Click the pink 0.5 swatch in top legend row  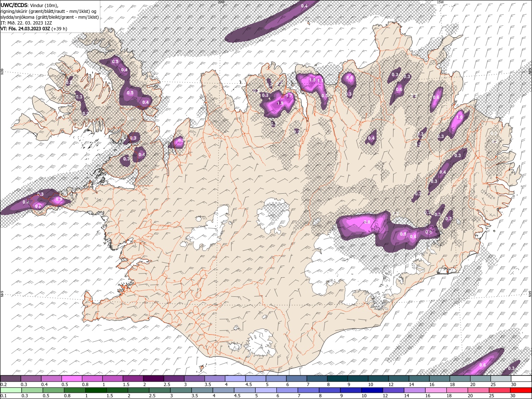(72, 379)
